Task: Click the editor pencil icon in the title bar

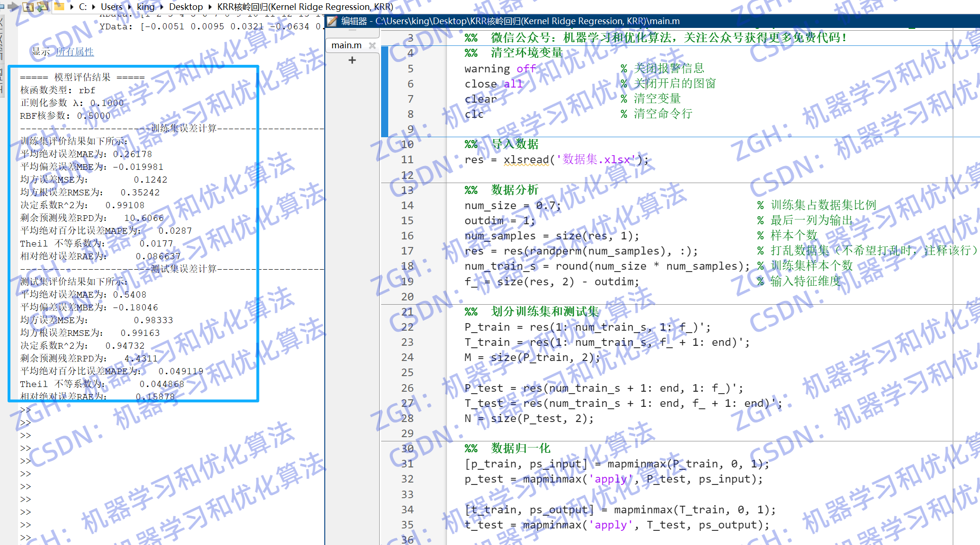Action: pyautogui.click(x=331, y=20)
